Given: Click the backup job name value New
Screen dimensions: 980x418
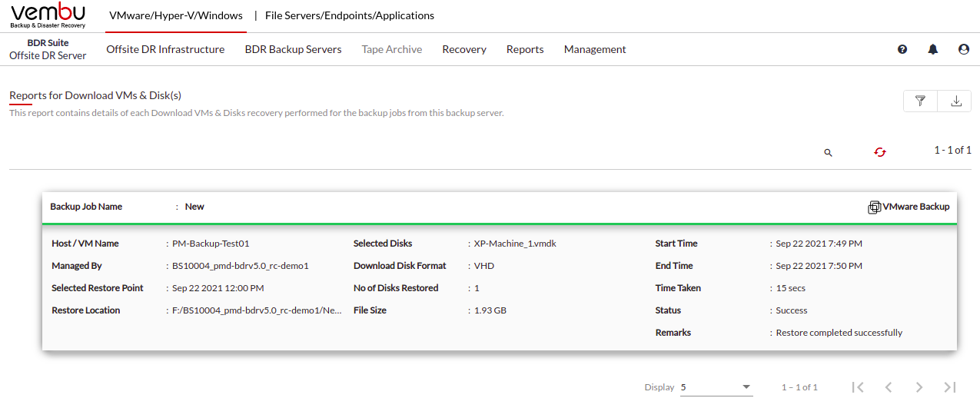Looking at the screenshot, I should [194, 207].
